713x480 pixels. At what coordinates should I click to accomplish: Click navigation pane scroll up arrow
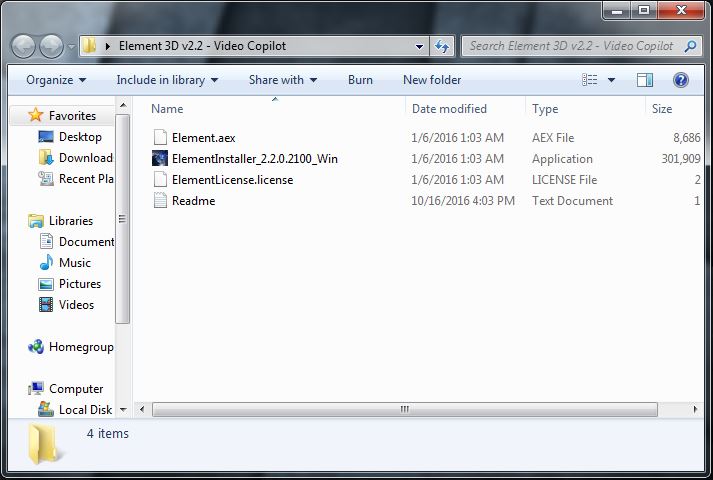point(123,105)
